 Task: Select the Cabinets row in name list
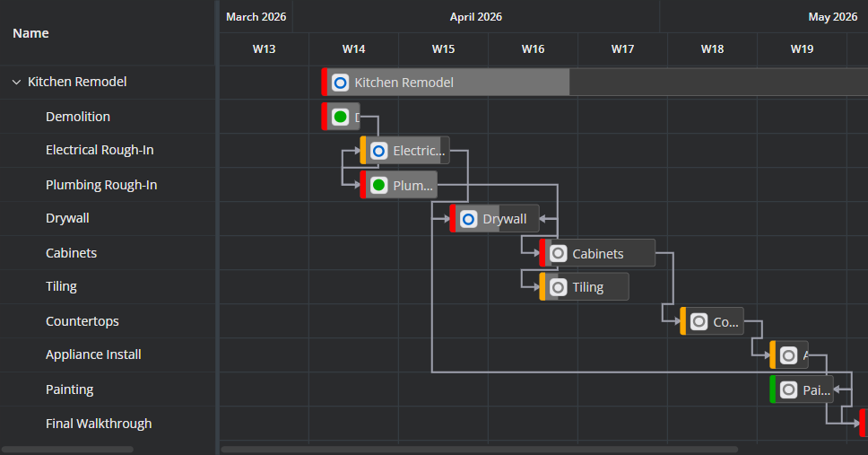[x=108, y=253]
